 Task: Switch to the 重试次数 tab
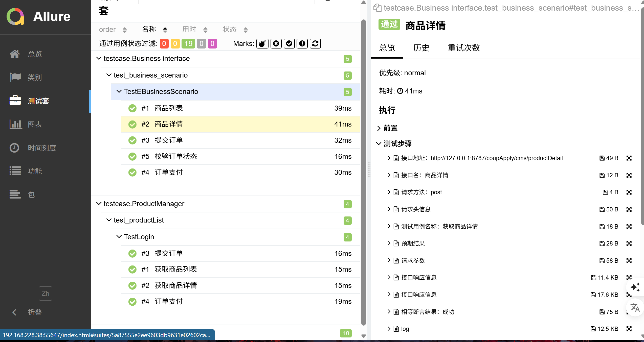464,48
